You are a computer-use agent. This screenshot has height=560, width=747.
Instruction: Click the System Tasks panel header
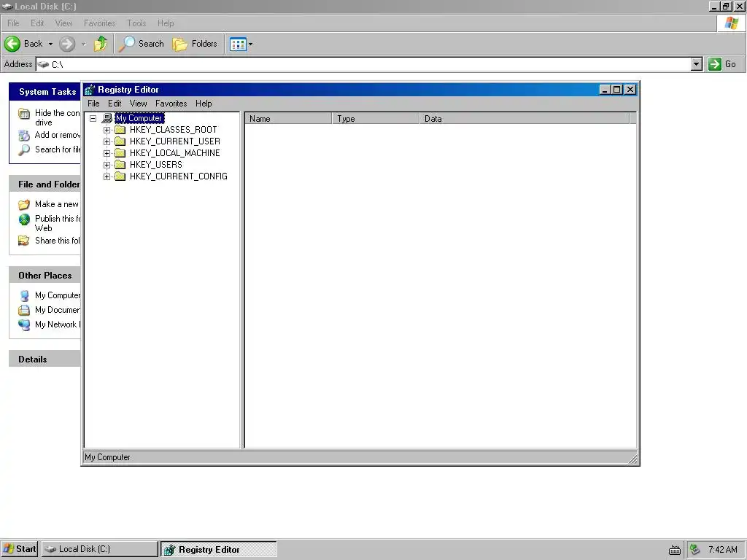[44, 91]
